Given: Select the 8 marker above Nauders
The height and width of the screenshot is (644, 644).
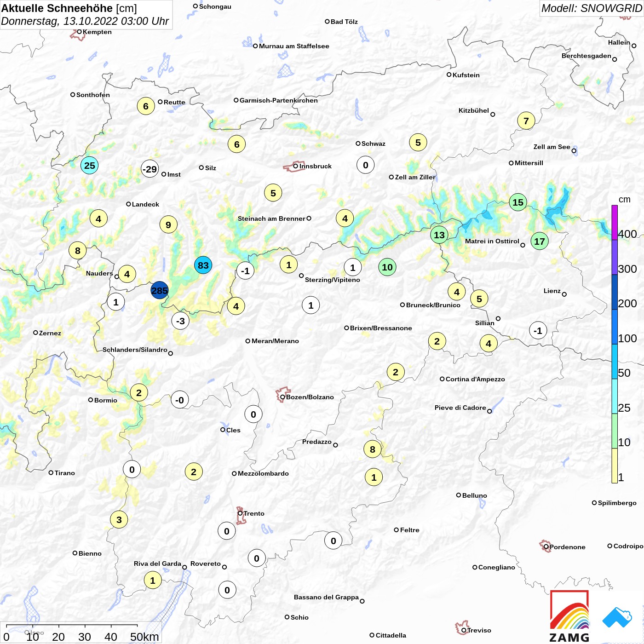Looking at the screenshot, I should coord(78,250).
